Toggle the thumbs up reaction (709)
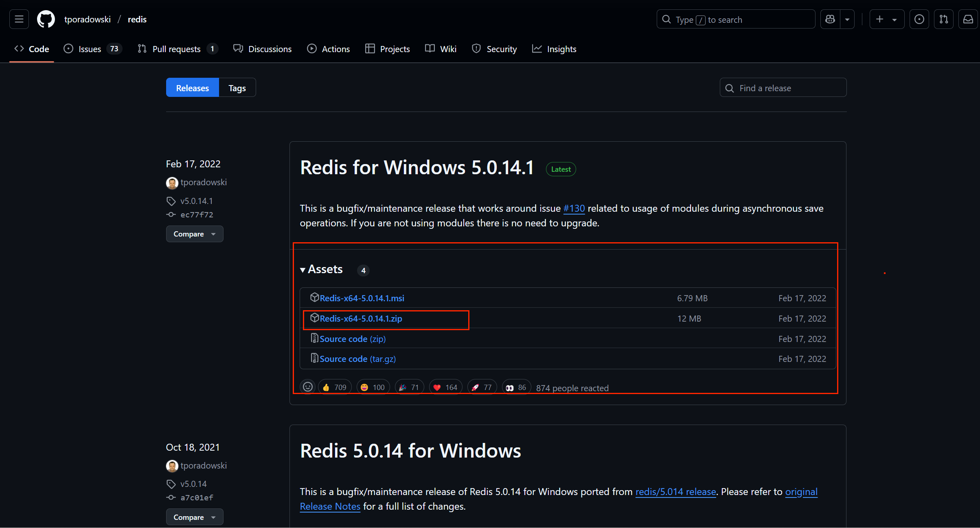 335,387
